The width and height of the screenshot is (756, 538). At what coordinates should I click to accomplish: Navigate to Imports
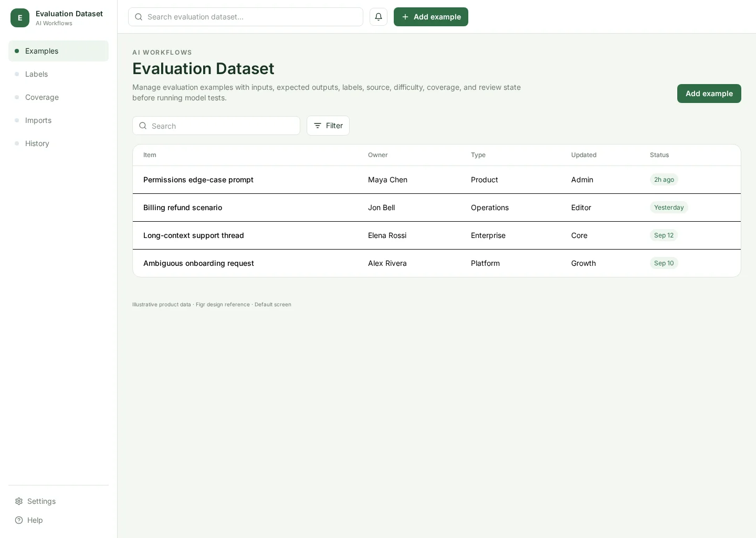pyautogui.click(x=58, y=120)
